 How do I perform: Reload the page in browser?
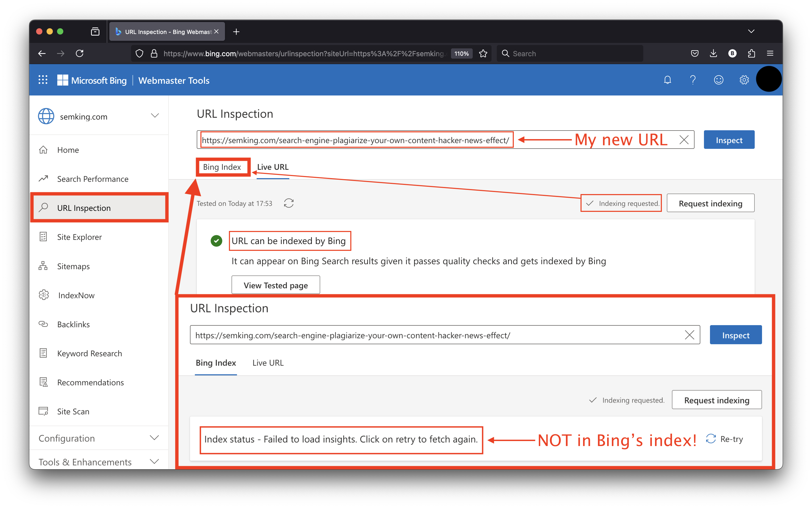tap(80, 53)
